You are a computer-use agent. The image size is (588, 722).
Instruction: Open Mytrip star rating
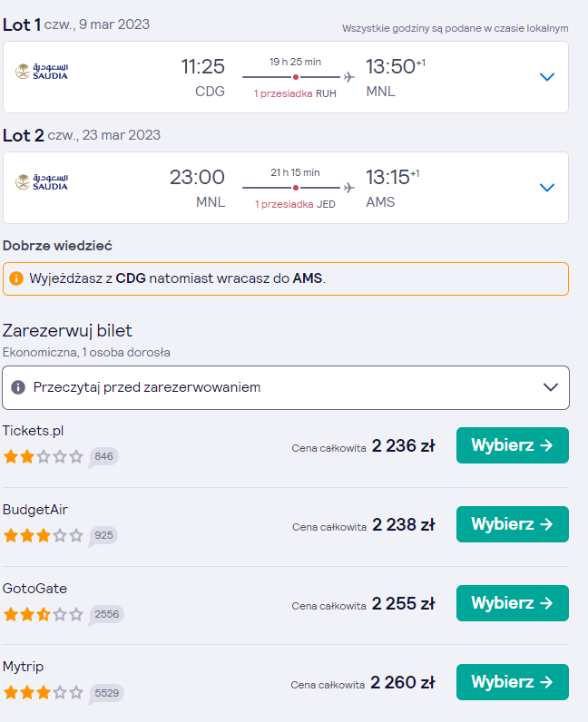coord(44,693)
